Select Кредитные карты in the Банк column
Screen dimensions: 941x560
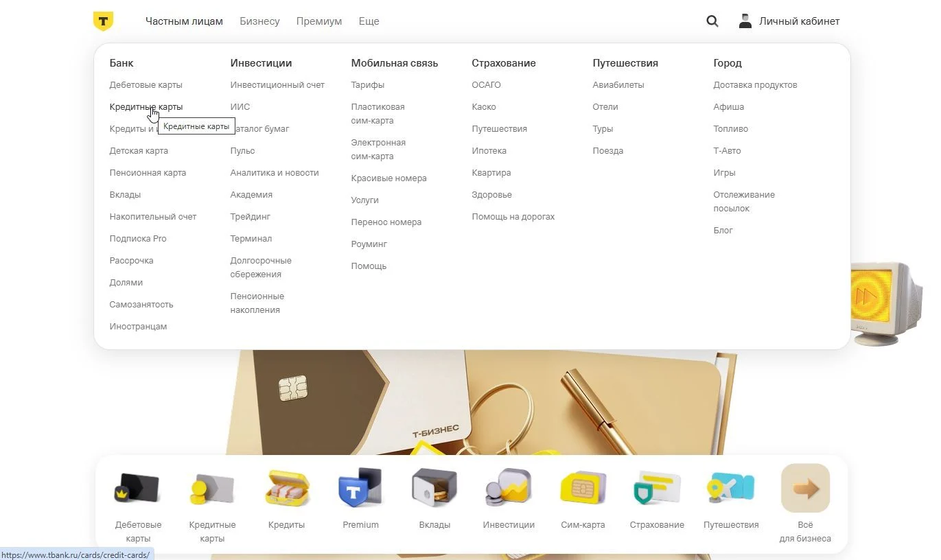point(146,107)
